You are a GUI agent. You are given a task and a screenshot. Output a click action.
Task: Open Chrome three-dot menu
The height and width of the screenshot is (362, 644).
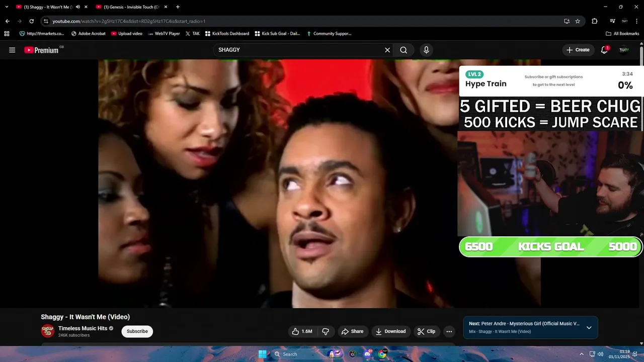[x=637, y=21]
